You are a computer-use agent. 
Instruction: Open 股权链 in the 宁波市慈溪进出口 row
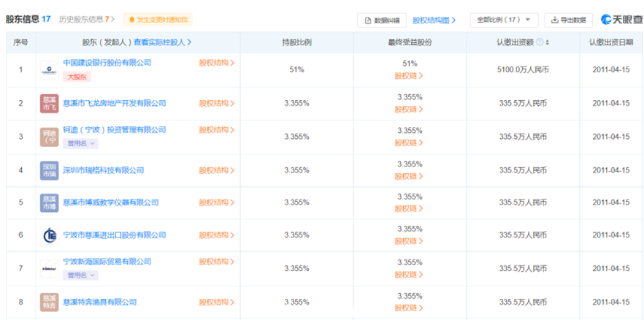tap(409, 241)
